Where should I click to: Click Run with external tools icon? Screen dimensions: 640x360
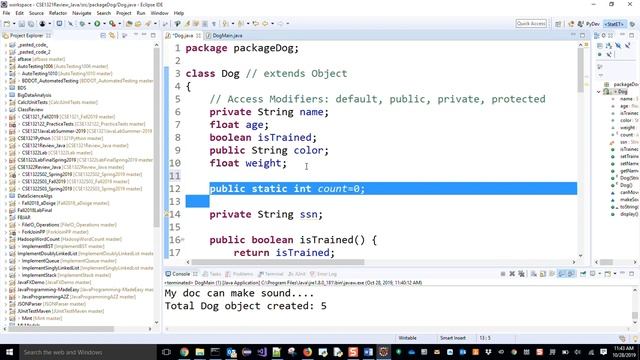click(x=112, y=24)
